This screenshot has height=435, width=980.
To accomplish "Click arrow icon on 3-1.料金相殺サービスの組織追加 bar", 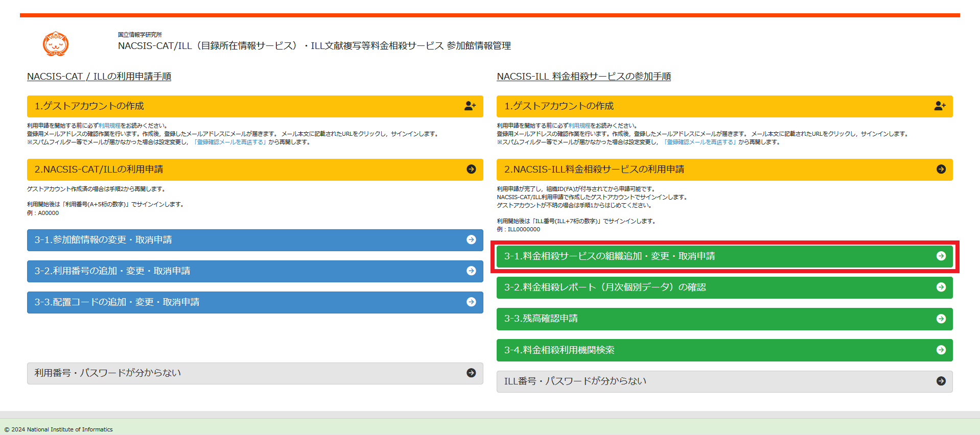I will tap(941, 256).
